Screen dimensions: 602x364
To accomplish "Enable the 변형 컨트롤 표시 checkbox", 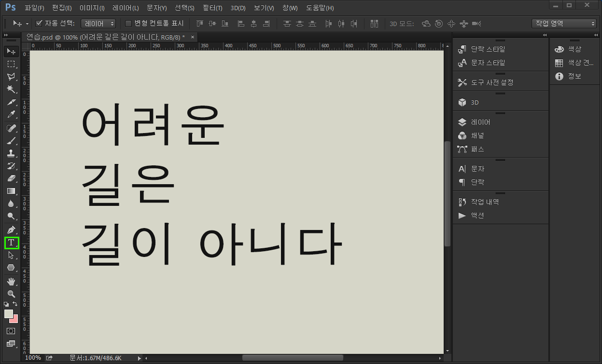I will [x=128, y=23].
